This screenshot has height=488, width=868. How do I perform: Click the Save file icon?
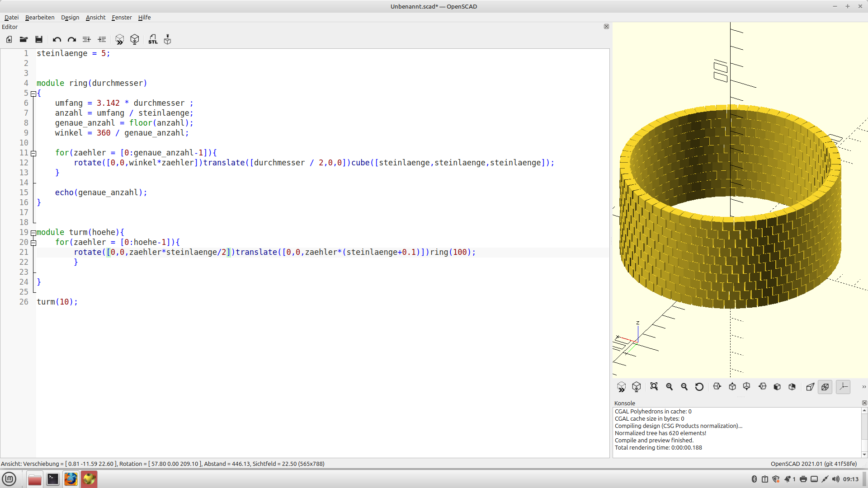(x=39, y=39)
